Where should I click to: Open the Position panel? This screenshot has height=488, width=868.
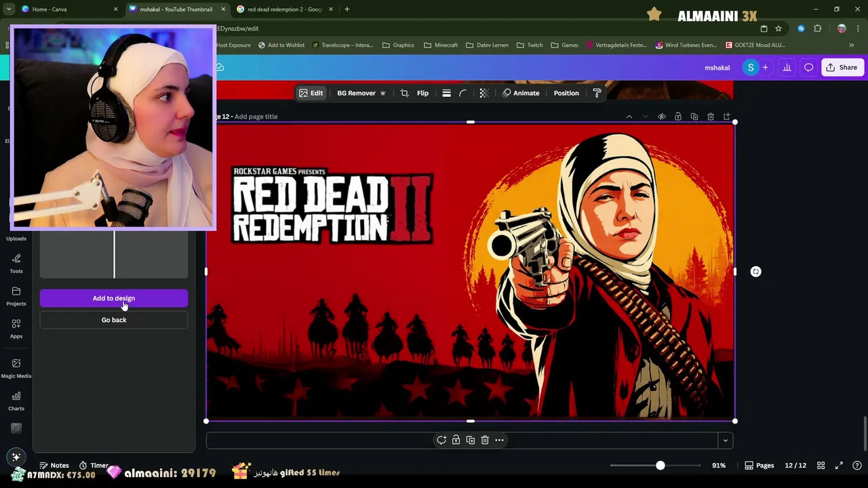tap(566, 93)
